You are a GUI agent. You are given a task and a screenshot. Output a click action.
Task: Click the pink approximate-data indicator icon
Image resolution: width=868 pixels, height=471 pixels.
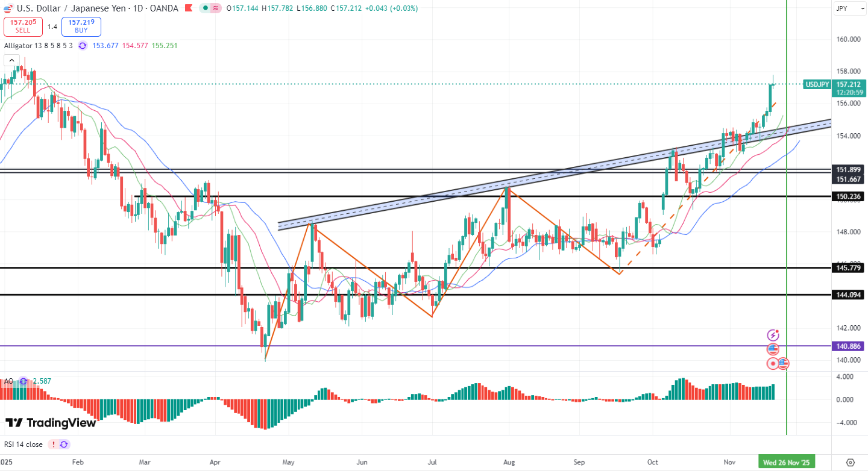click(215, 8)
